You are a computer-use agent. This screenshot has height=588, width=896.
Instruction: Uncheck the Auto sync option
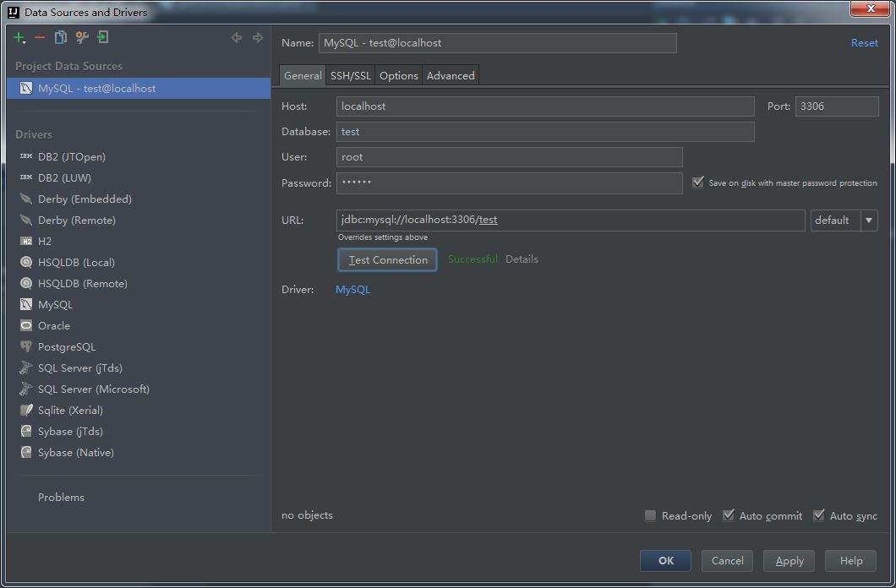pyautogui.click(x=819, y=515)
